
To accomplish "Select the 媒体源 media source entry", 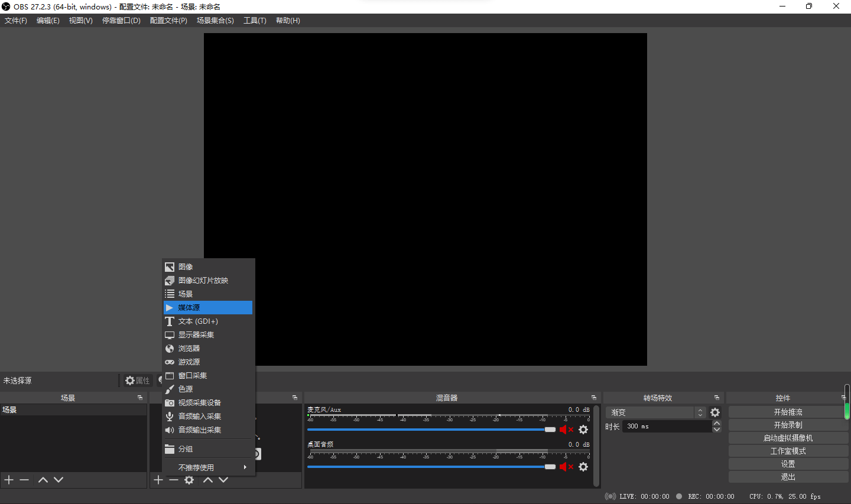I will [x=208, y=307].
